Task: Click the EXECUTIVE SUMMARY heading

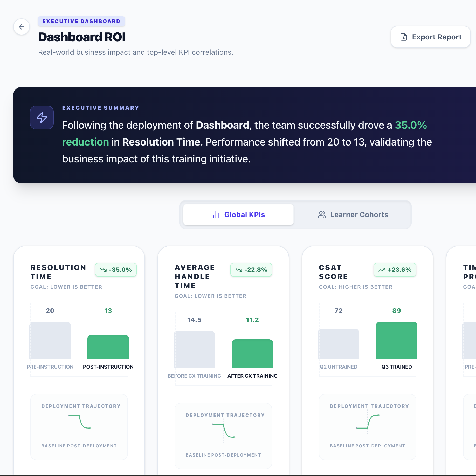Action: tap(101, 108)
